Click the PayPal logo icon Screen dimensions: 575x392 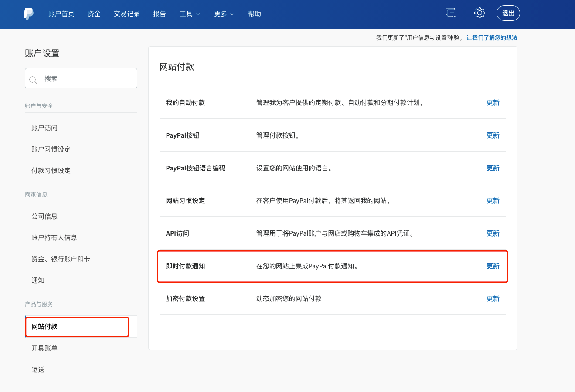tap(28, 14)
